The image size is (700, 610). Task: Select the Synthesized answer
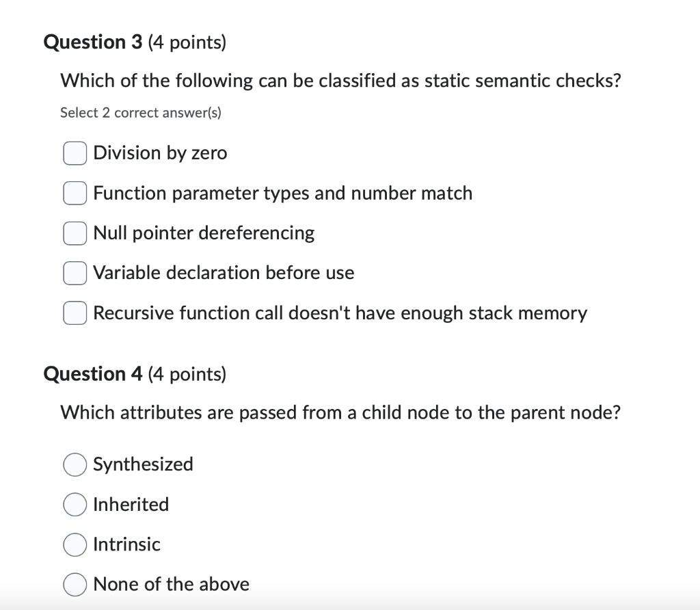pyautogui.click(x=75, y=464)
